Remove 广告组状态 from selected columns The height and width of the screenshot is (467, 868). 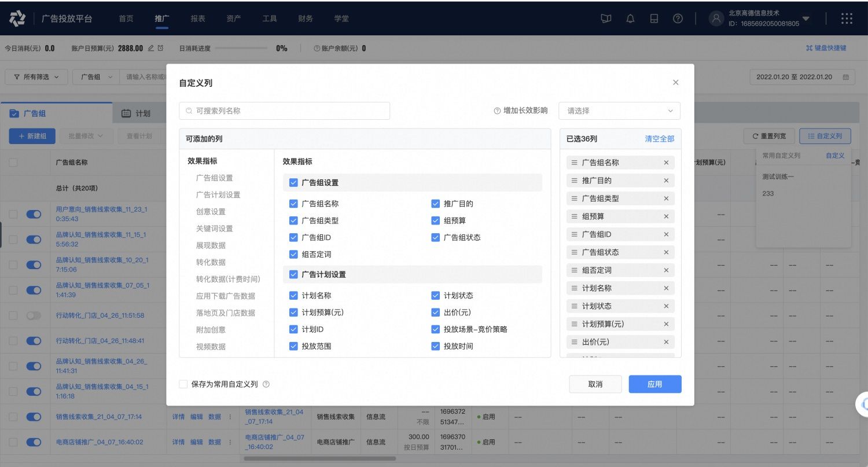[x=666, y=252]
